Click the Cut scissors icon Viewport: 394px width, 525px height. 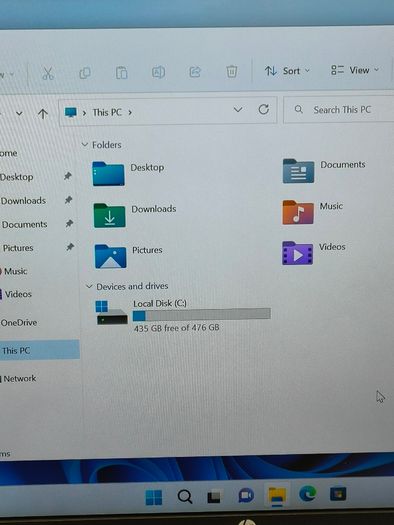(x=48, y=73)
